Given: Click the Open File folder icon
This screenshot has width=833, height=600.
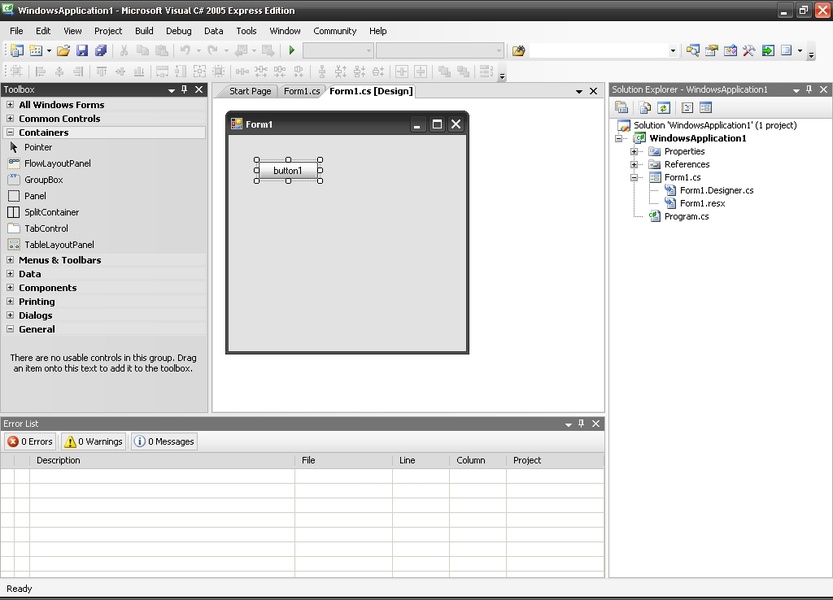Looking at the screenshot, I should click(63, 50).
